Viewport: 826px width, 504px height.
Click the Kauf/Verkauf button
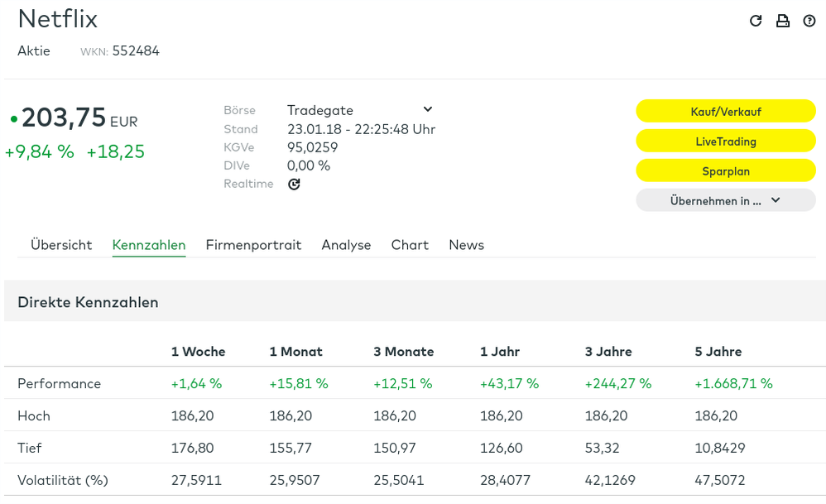point(725,111)
